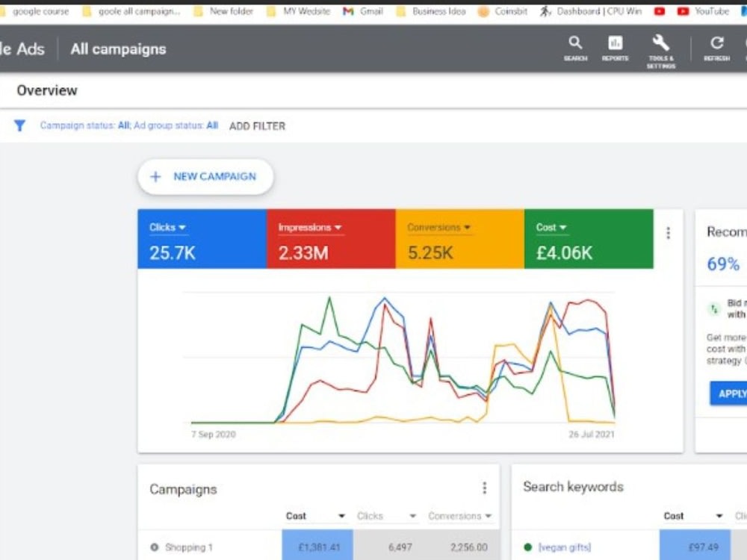Click Campaign status: All filter
The image size is (747, 560).
pyautogui.click(x=85, y=125)
